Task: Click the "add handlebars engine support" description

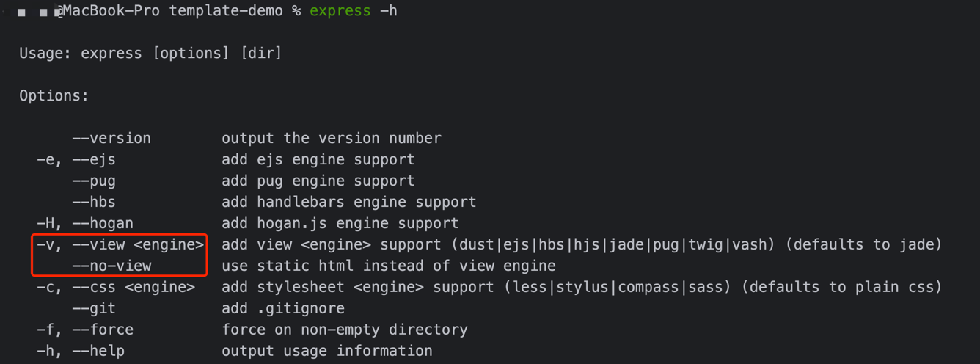Action: tap(349, 203)
